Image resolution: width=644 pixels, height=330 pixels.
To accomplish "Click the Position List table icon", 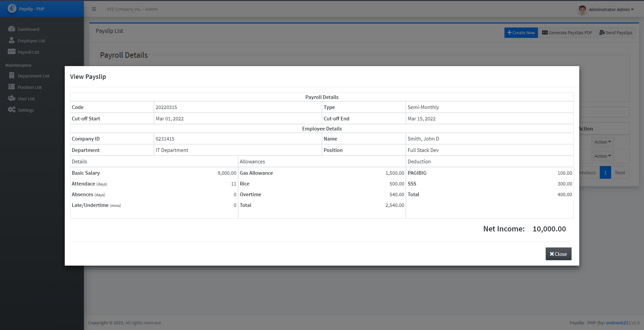I will pyautogui.click(x=11, y=87).
